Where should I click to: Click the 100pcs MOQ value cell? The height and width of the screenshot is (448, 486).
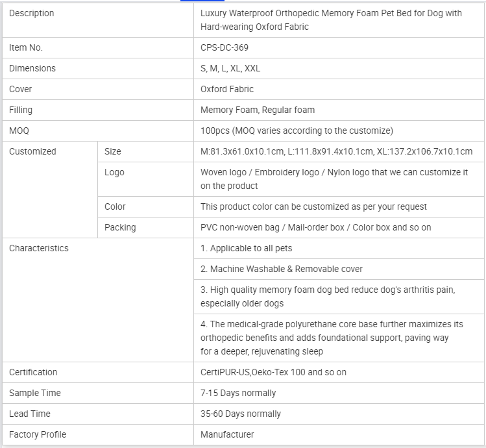297,131
